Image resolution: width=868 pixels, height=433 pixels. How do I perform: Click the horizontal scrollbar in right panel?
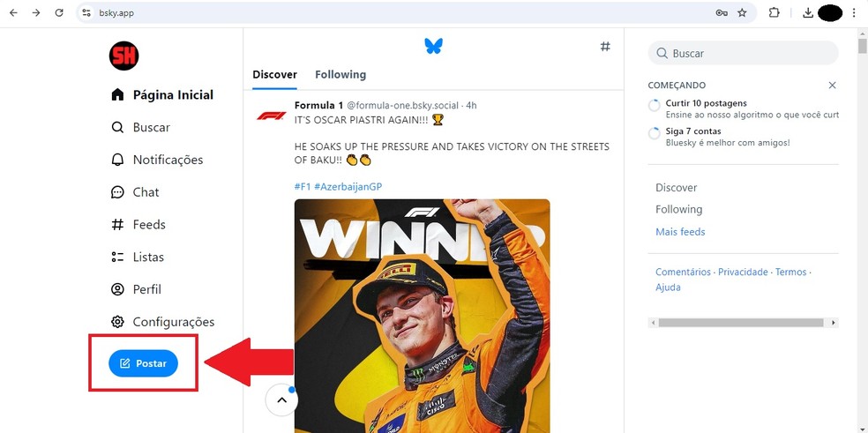point(741,323)
